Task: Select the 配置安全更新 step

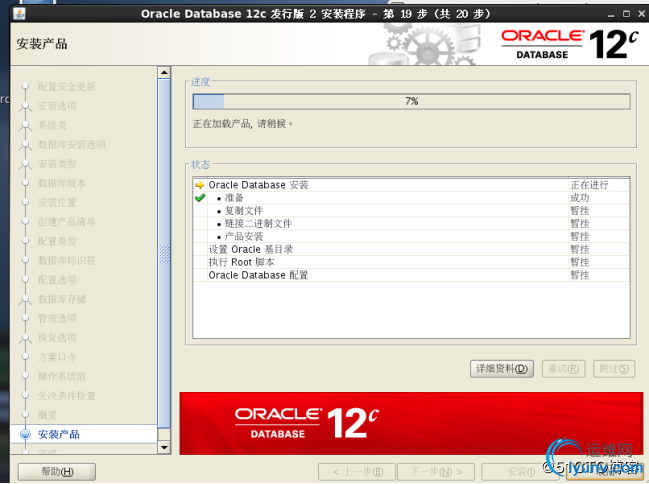Action: point(67,87)
